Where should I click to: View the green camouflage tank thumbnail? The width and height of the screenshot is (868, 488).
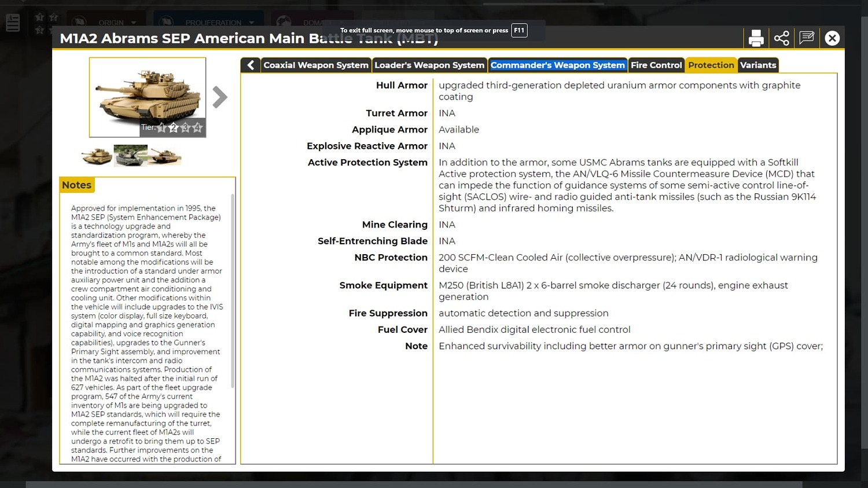tap(130, 156)
